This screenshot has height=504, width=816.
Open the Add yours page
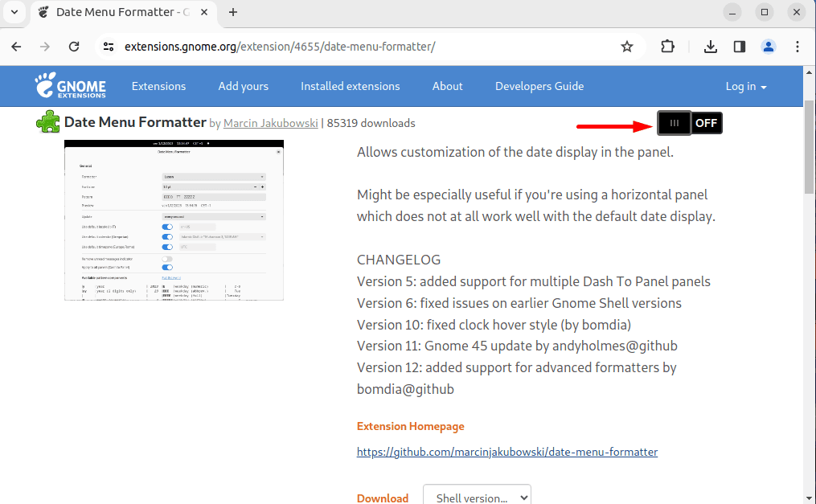[243, 86]
